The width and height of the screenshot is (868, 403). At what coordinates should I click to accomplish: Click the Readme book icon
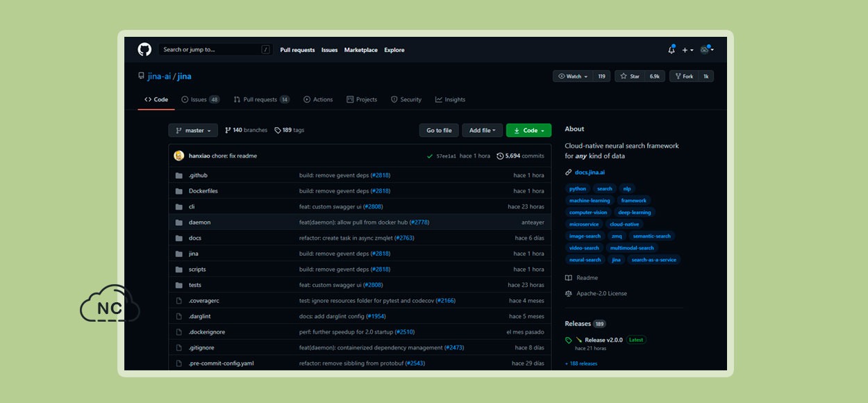point(569,278)
